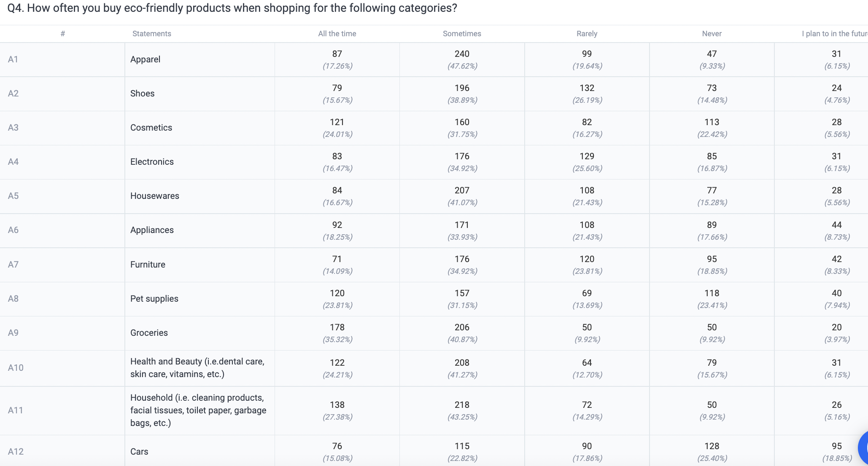Screen dimensions: 868x466
Task: Click the 178 value for Groceries All the time
Action: pos(337,327)
